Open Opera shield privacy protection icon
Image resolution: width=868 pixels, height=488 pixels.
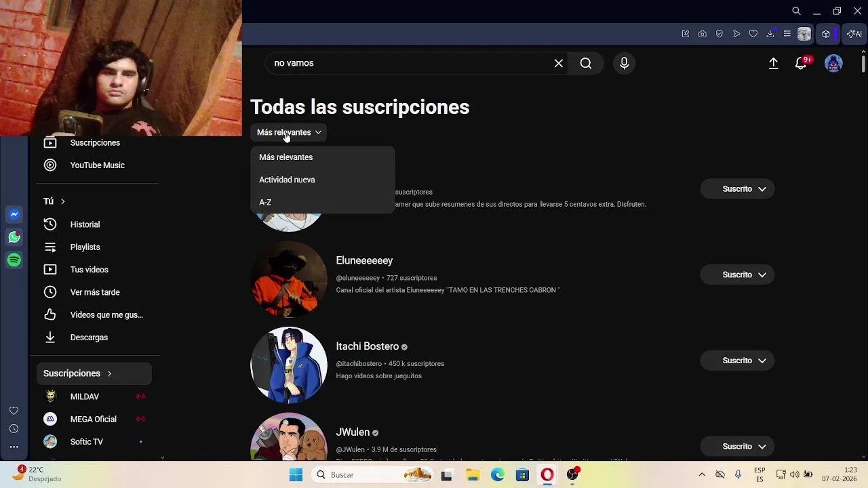click(719, 34)
